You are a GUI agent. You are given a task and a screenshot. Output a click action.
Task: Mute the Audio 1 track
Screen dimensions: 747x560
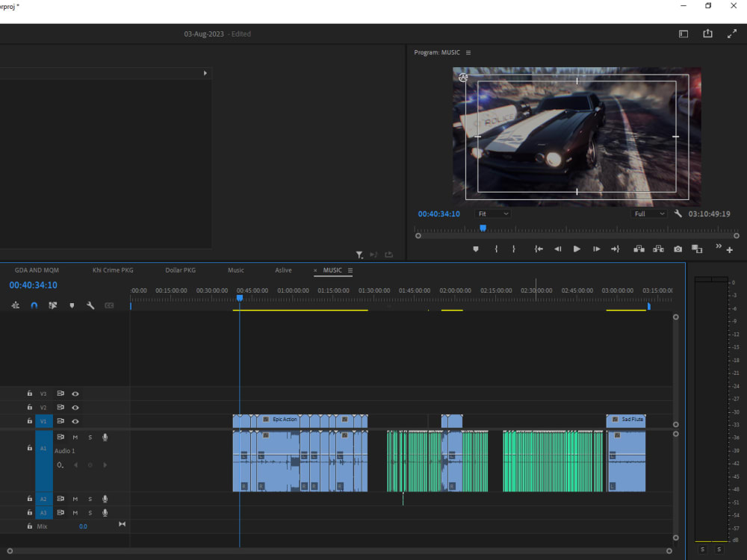75,437
